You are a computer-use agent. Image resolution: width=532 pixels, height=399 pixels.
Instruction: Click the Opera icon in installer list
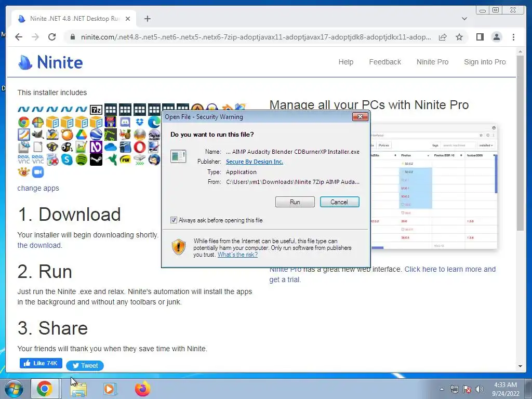point(140,147)
